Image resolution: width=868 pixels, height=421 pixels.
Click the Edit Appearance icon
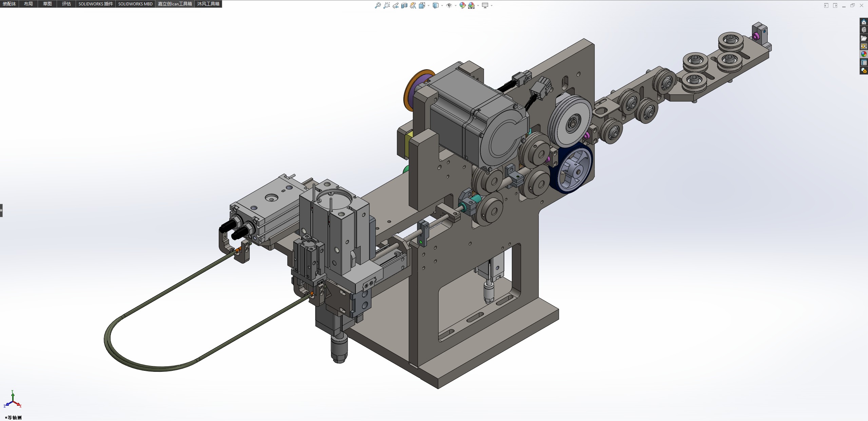point(462,5)
